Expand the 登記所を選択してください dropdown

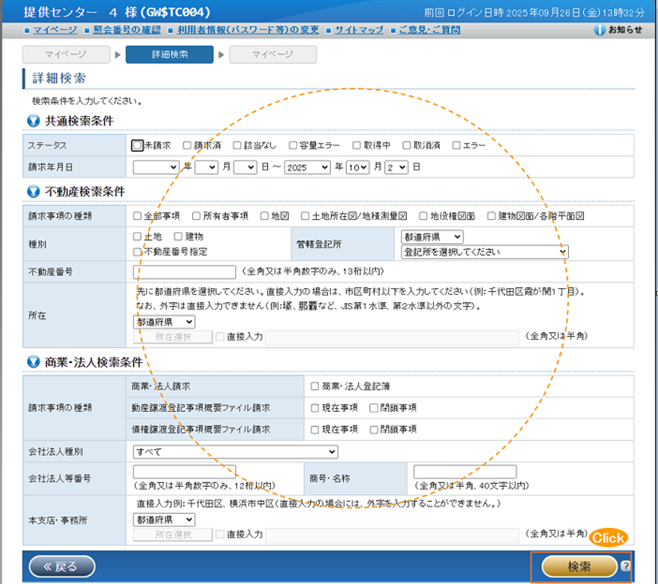(x=484, y=252)
